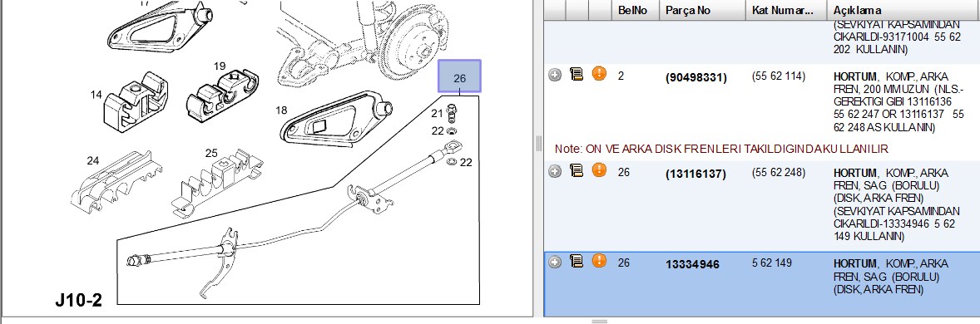Click the horizontal splitter handle at bottom

[599, 322]
